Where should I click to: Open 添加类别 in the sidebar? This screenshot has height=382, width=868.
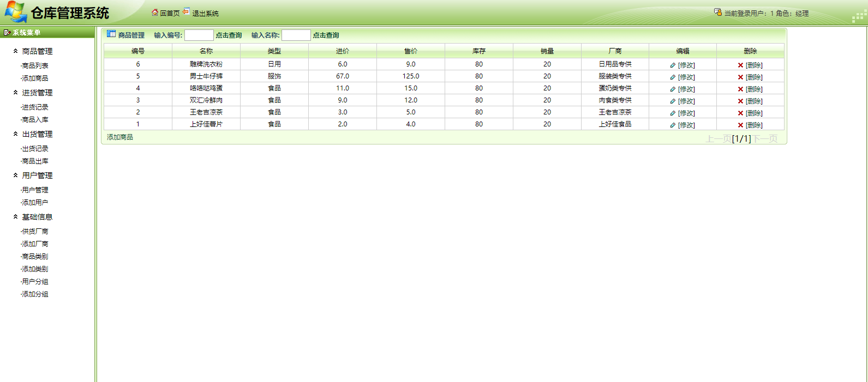tap(35, 269)
